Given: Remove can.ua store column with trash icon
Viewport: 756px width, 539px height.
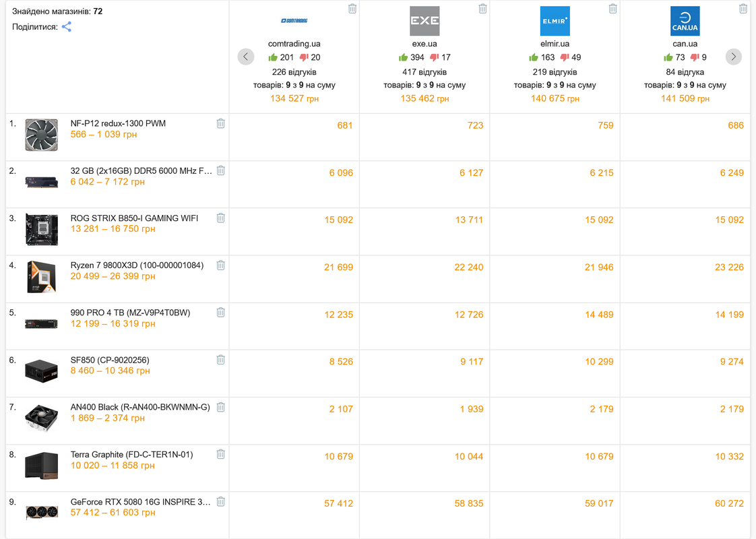Looking at the screenshot, I should [x=743, y=9].
